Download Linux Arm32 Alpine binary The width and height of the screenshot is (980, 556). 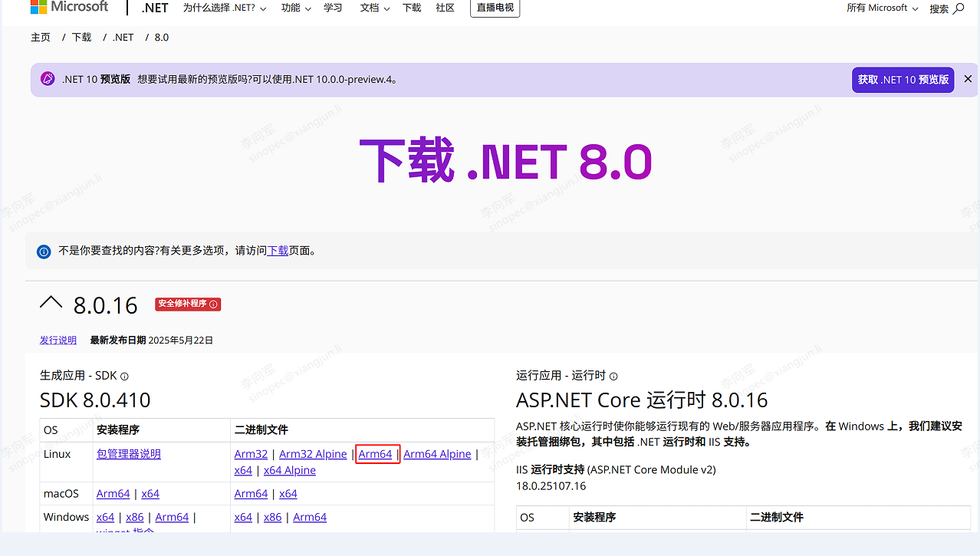point(313,454)
